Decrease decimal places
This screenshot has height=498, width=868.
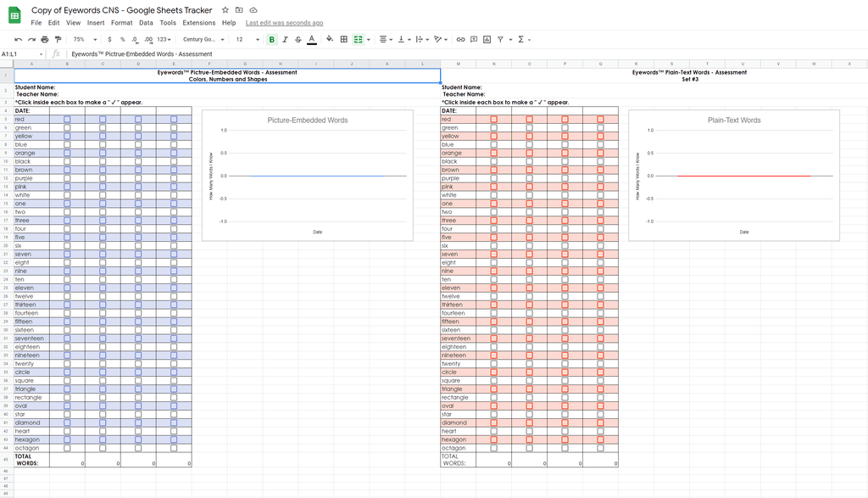click(135, 39)
